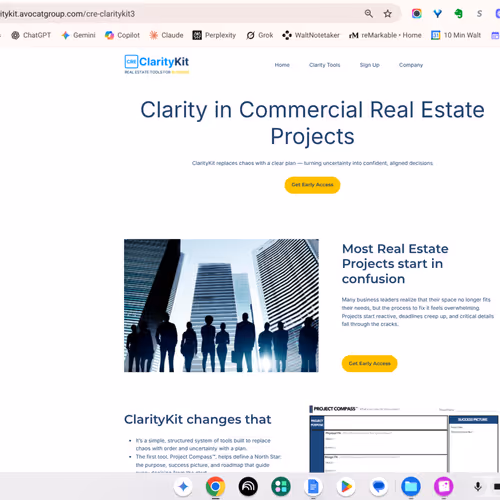Open Chrome from the shelf

(215, 487)
